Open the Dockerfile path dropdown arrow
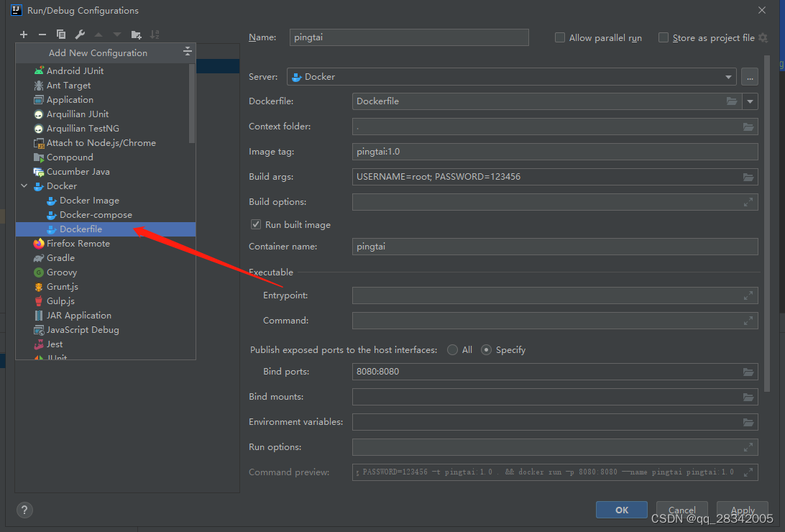Image resolution: width=785 pixels, height=532 pixels. 750,101
